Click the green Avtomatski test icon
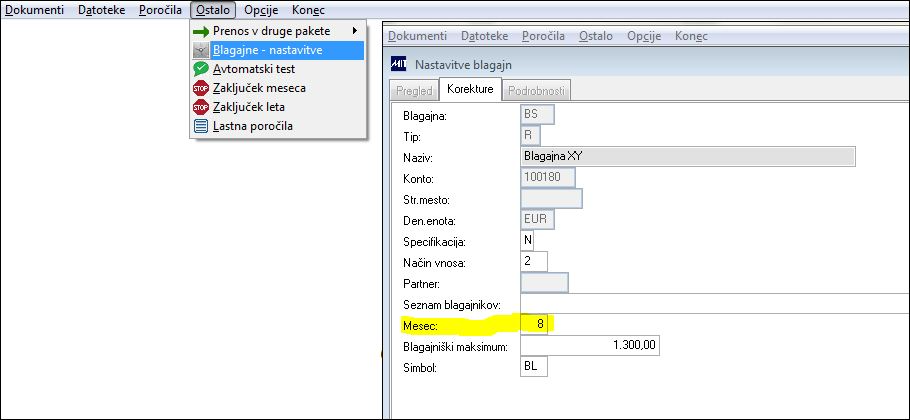Image resolution: width=910 pixels, height=420 pixels. [x=201, y=69]
